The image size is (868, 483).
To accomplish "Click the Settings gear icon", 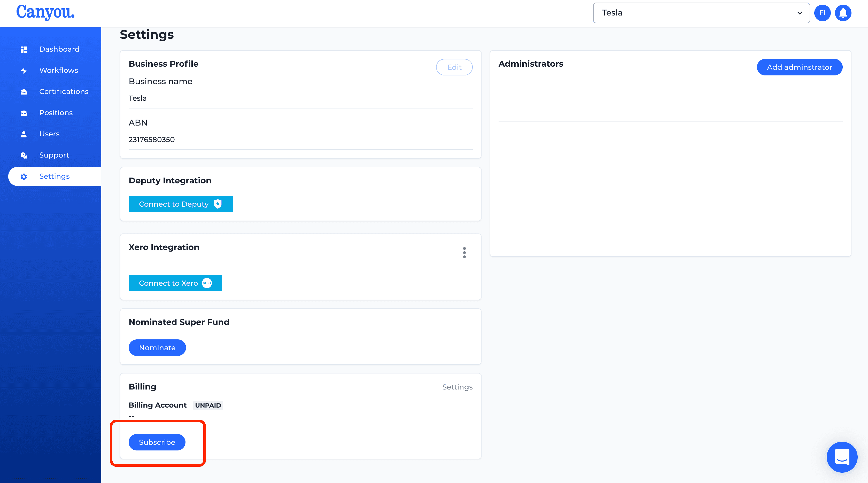I will (24, 177).
